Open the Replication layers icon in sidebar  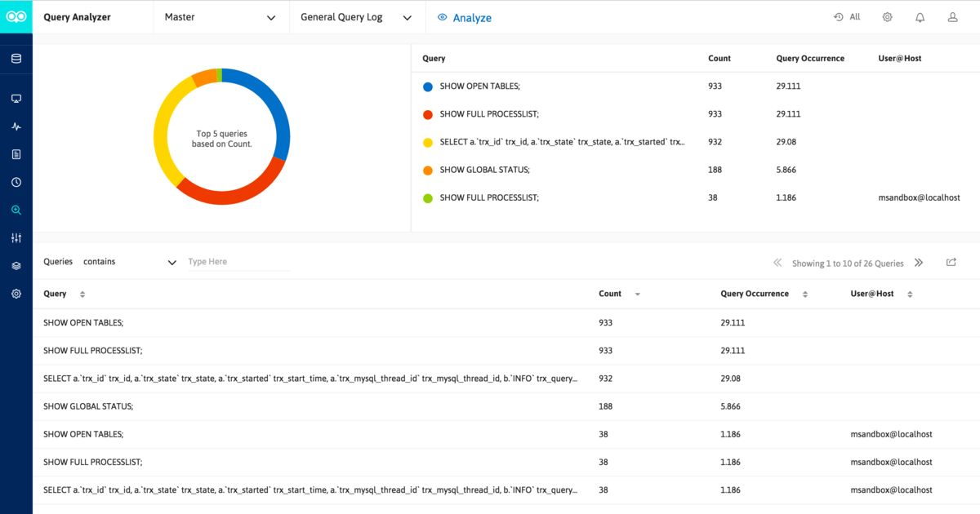[16, 265]
